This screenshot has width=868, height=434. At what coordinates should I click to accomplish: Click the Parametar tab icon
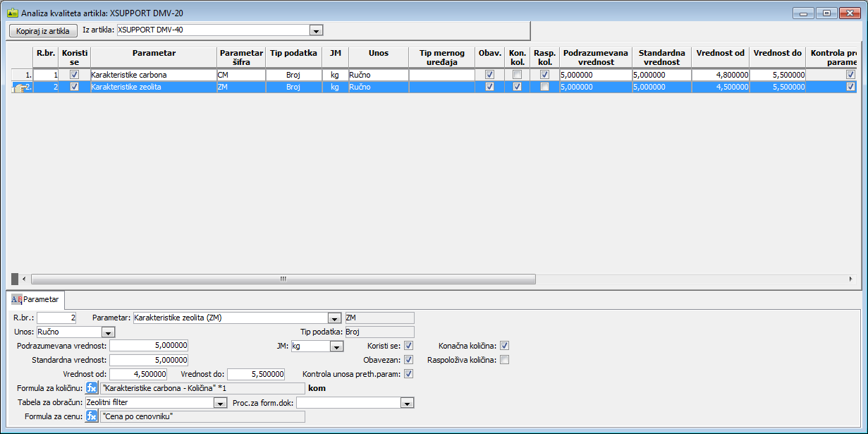(x=16, y=299)
